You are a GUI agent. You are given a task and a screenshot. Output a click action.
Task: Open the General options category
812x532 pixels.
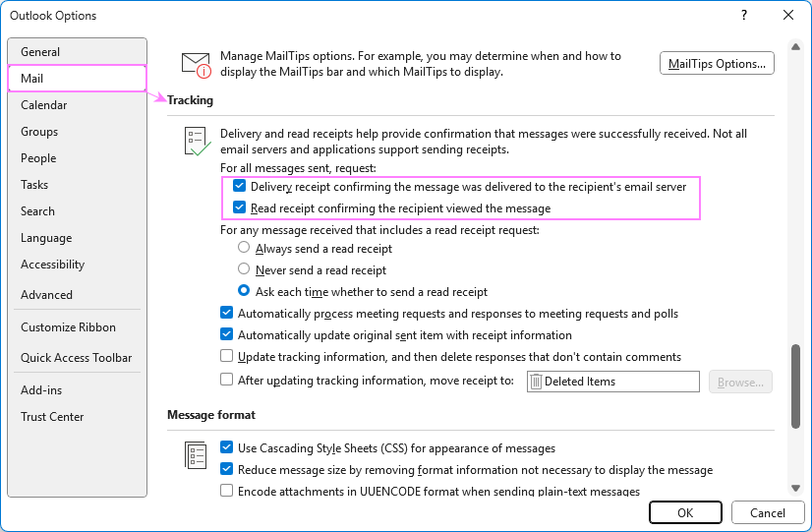coord(77,52)
